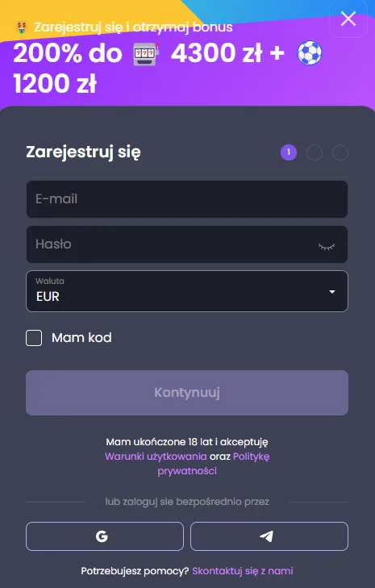375x588 pixels.
Task: Sign in with the Google icon button
Action: click(x=105, y=536)
